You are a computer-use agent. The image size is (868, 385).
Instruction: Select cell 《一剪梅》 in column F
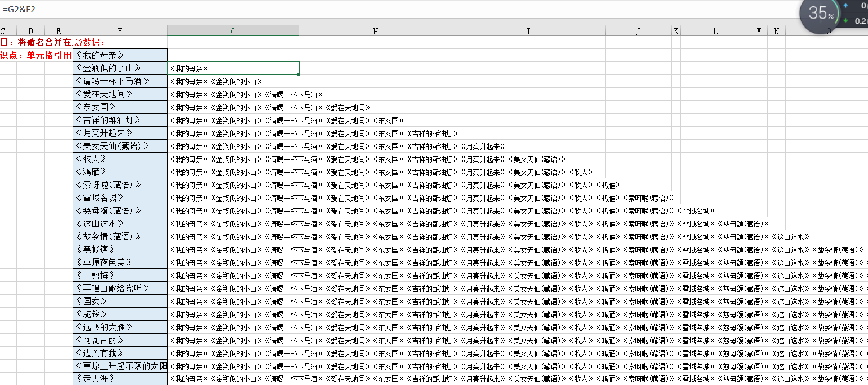pyautogui.click(x=120, y=275)
